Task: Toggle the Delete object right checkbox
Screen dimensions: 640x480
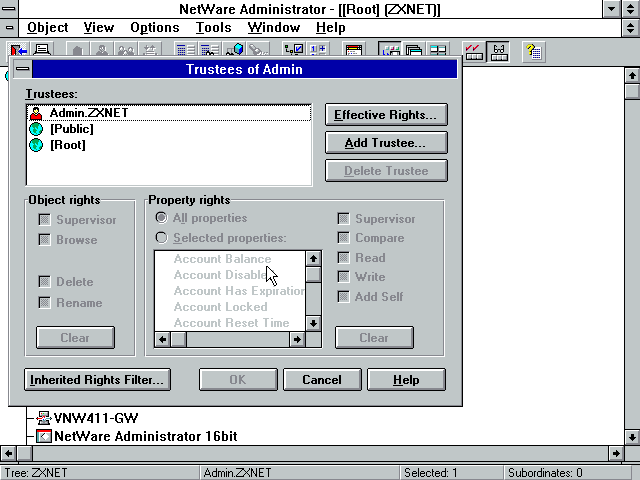Action: (44, 282)
